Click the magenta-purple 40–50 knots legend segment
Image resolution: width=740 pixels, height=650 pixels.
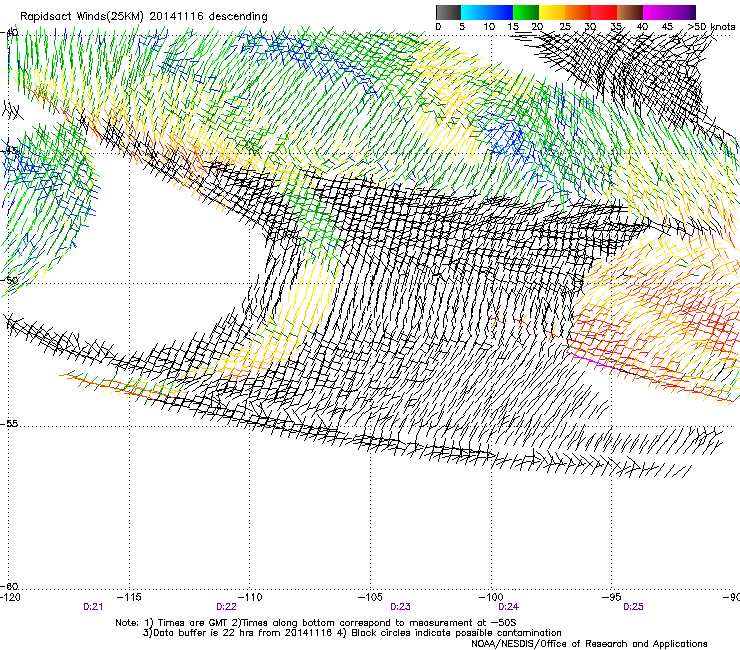pos(669,12)
